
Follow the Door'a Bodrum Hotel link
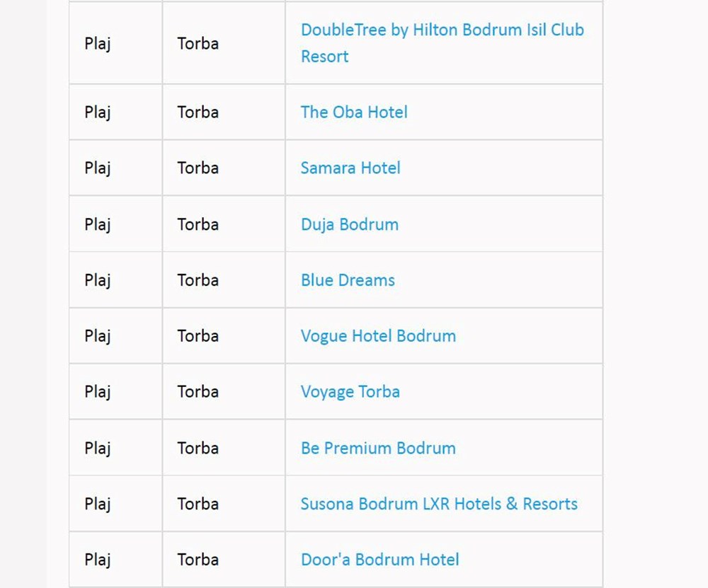[x=379, y=560]
